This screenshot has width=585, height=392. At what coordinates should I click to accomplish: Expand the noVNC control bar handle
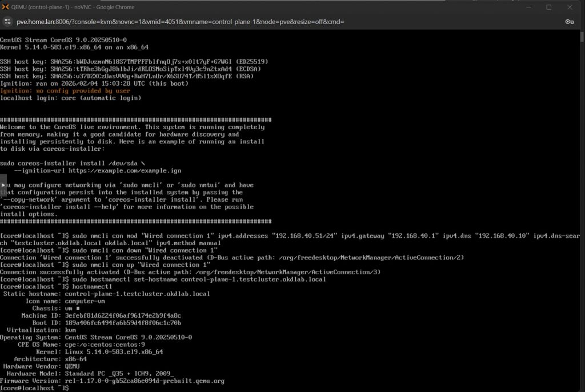click(3, 187)
